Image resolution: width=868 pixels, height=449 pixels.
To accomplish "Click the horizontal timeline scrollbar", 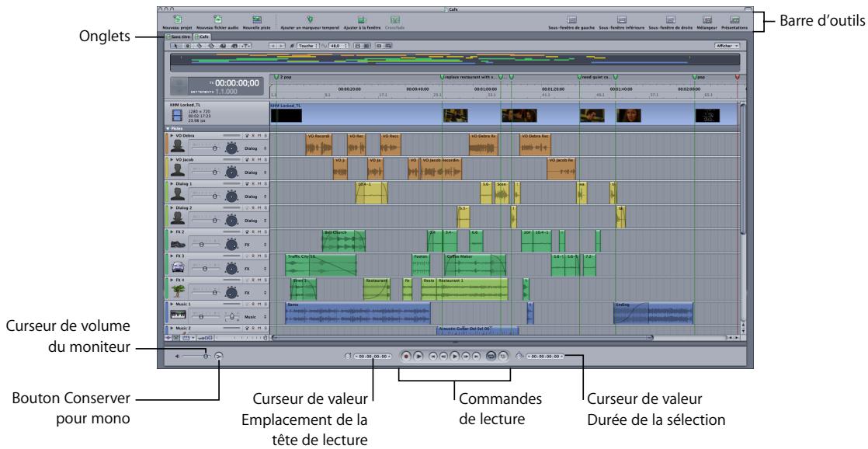I will [x=462, y=337].
